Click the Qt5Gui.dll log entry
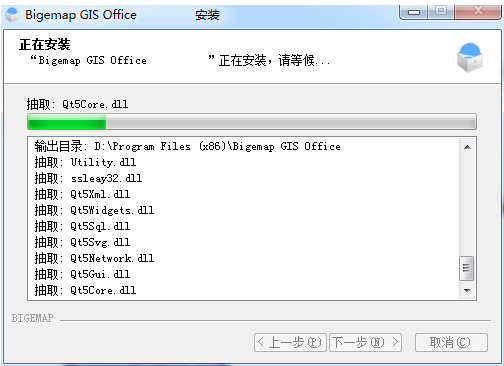 point(82,274)
